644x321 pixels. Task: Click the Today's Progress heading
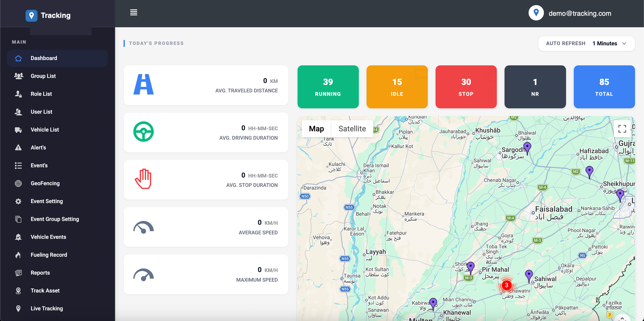coord(156,43)
